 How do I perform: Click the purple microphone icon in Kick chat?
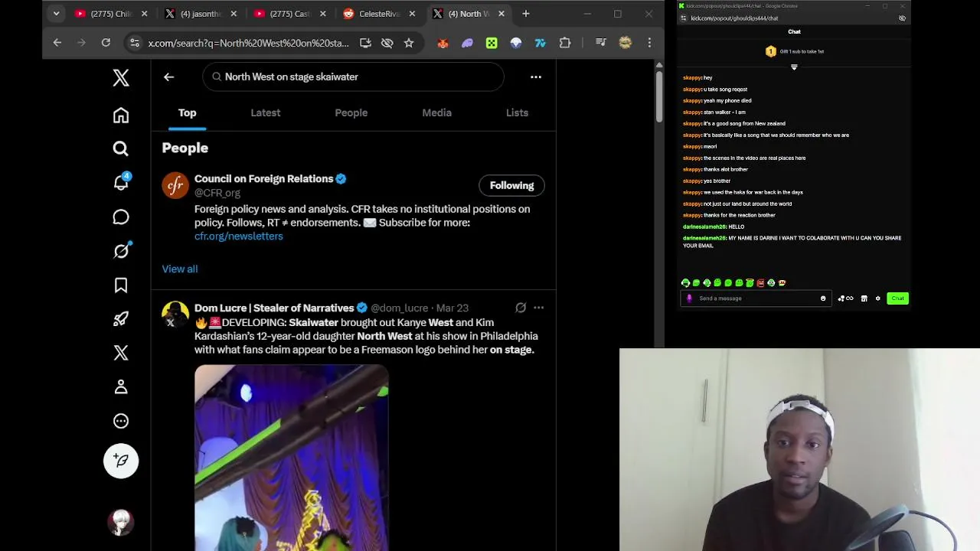pos(689,298)
